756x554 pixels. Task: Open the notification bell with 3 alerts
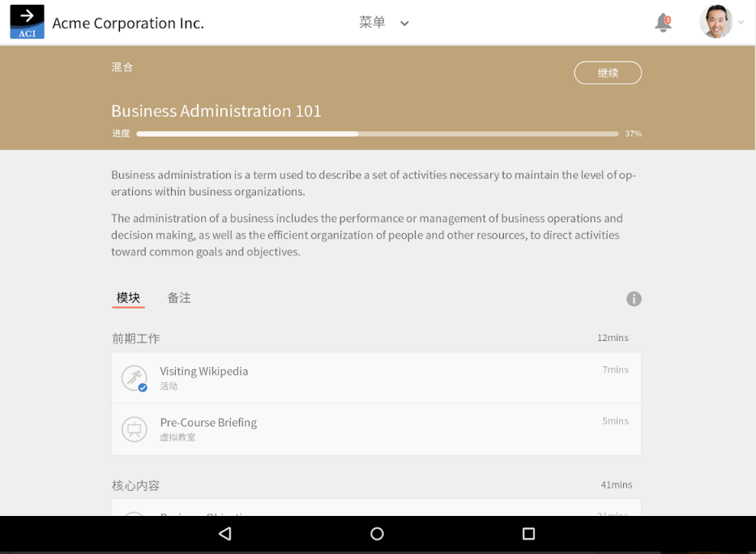(x=663, y=23)
